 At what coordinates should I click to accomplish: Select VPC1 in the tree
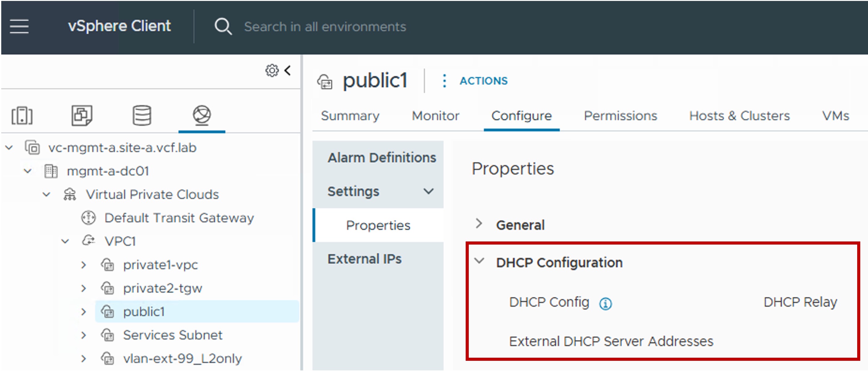[120, 241]
